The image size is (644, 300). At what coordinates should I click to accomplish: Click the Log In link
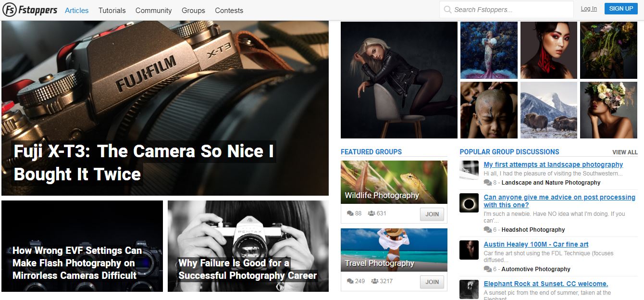588,9
